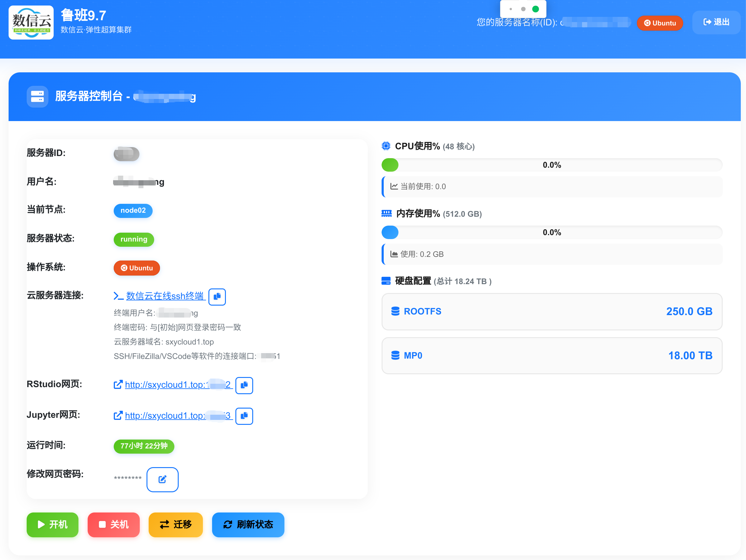
Task: Click the CPU chip icon
Action: (386, 146)
